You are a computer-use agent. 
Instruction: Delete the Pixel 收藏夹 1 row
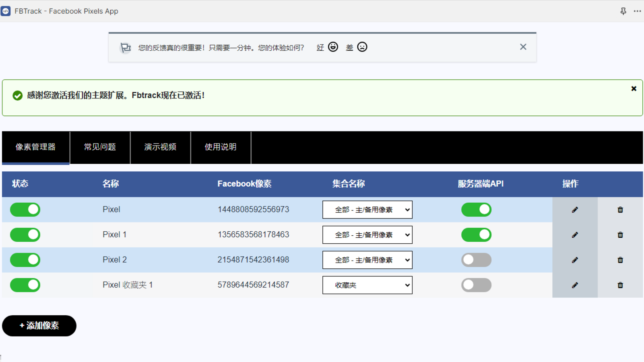tap(620, 285)
